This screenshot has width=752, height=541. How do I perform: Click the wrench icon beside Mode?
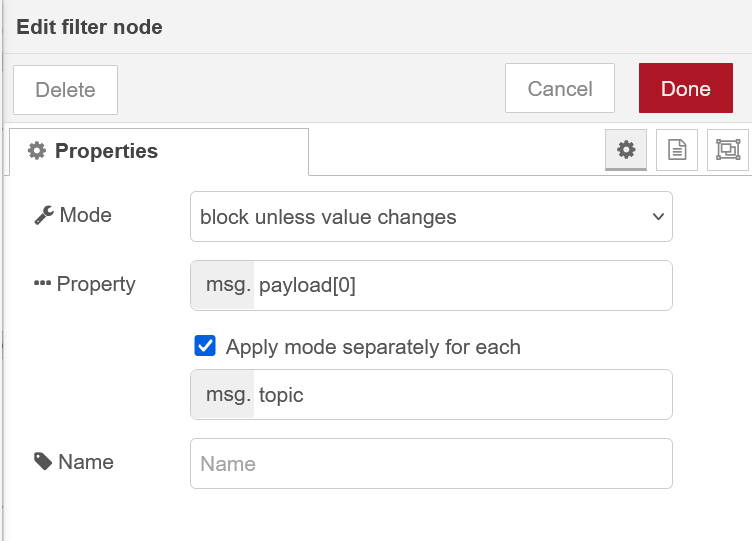coord(43,215)
